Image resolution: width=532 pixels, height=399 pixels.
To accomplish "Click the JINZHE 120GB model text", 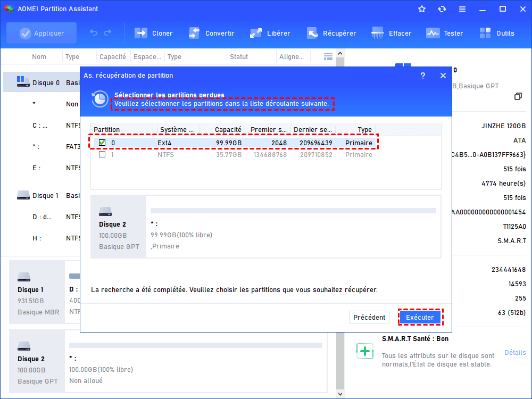I will (x=503, y=126).
